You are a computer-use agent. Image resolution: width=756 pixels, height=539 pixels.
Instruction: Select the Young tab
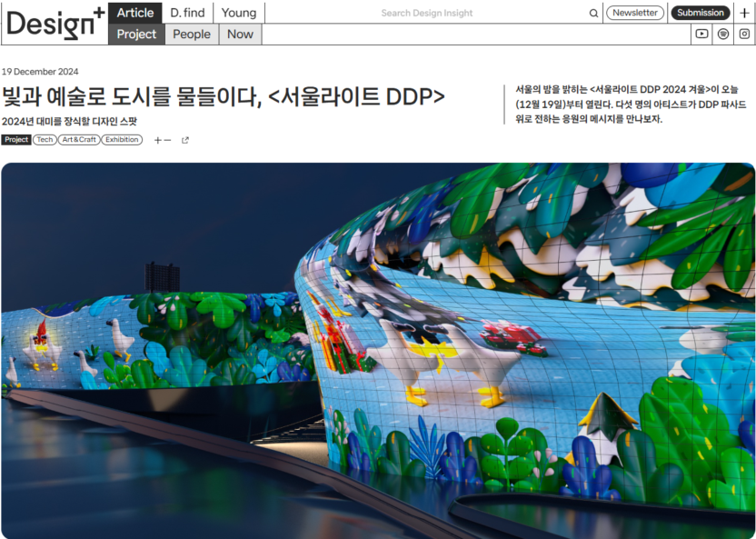point(239,13)
